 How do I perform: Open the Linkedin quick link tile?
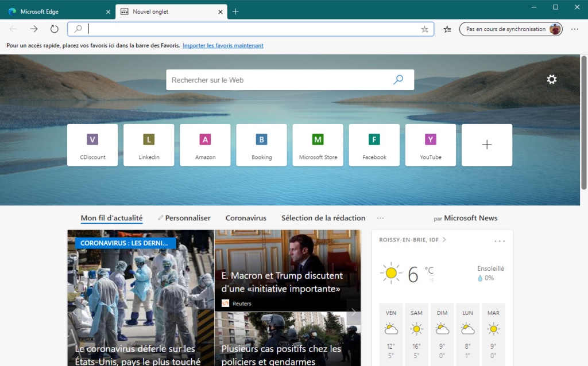[149, 145]
